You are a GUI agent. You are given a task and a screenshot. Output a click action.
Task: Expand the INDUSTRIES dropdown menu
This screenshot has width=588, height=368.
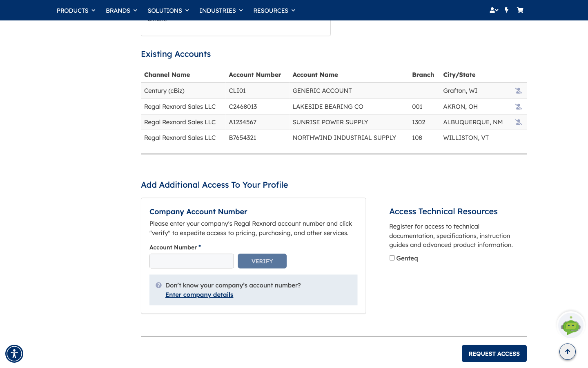coord(221,10)
